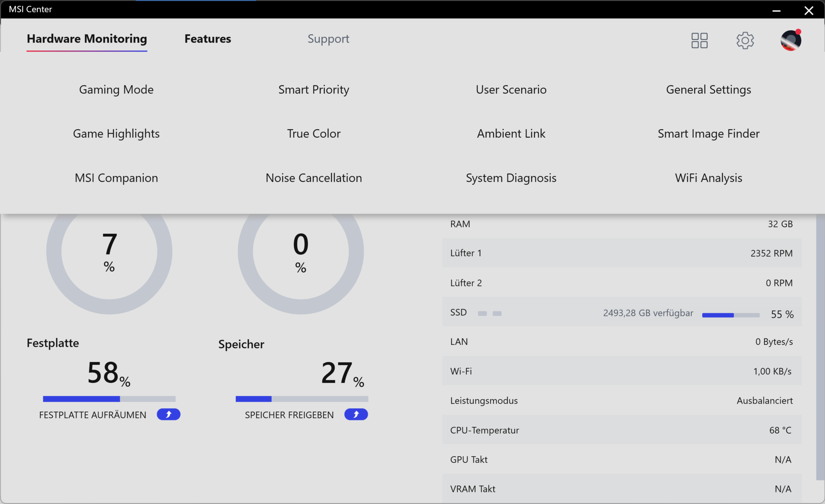Open User Scenario feature
This screenshot has width=825, height=504.
point(511,89)
